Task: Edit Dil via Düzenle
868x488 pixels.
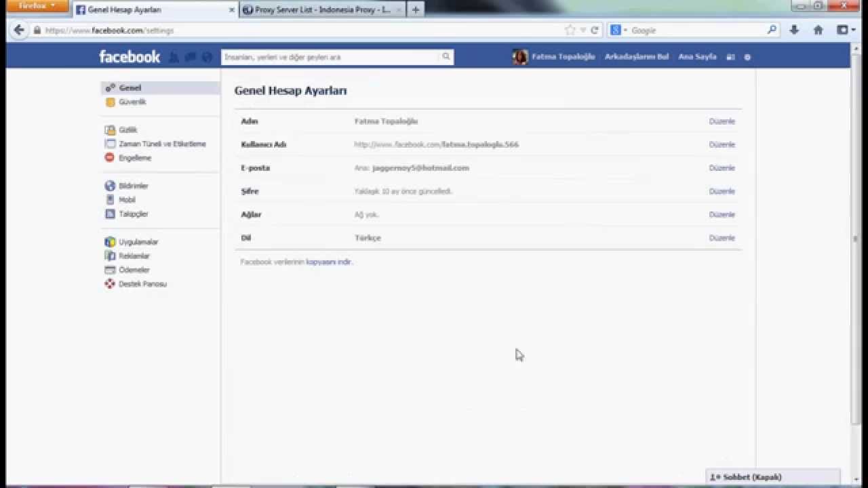Action: point(722,238)
